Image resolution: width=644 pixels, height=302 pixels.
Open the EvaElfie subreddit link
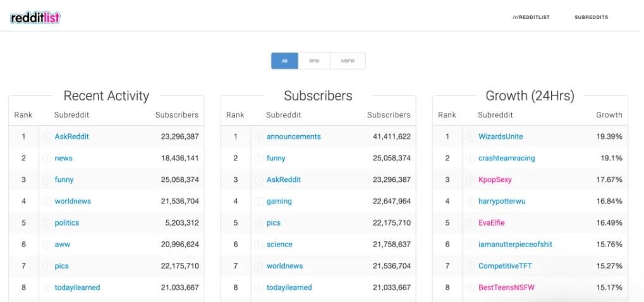coord(492,223)
